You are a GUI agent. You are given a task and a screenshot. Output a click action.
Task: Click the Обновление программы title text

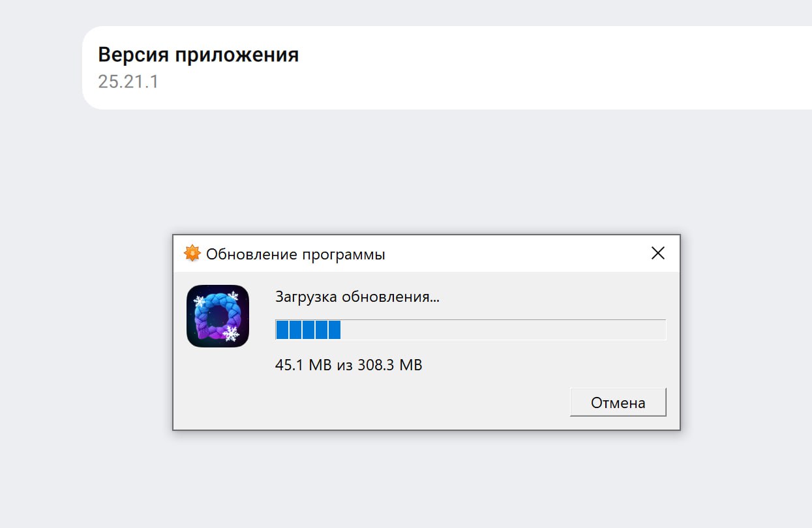(295, 254)
